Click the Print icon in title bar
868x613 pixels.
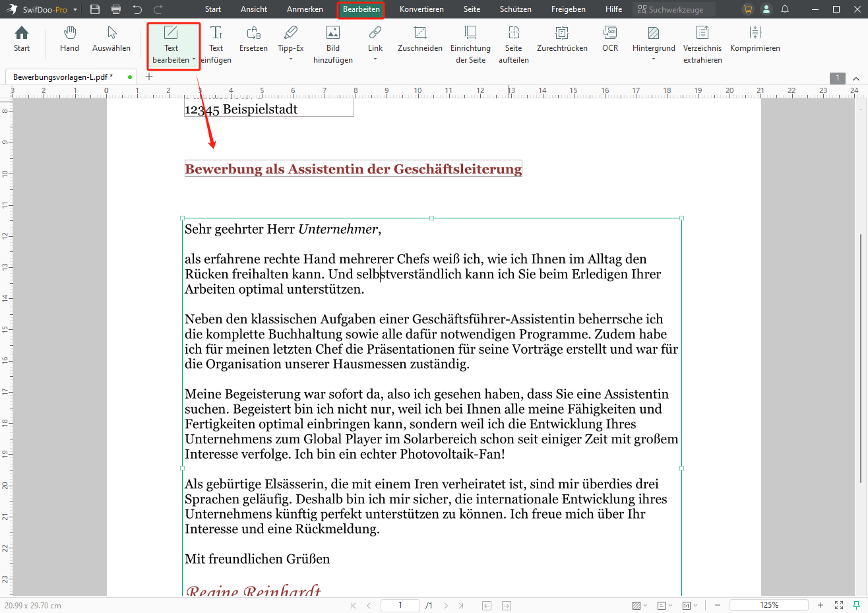(116, 9)
